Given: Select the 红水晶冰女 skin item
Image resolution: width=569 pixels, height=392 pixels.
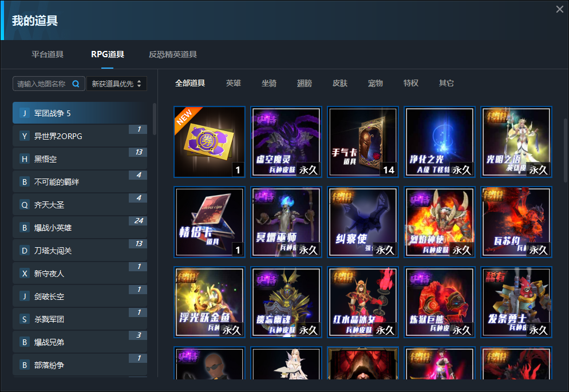Looking at the screenshot, I should (363, 302).
